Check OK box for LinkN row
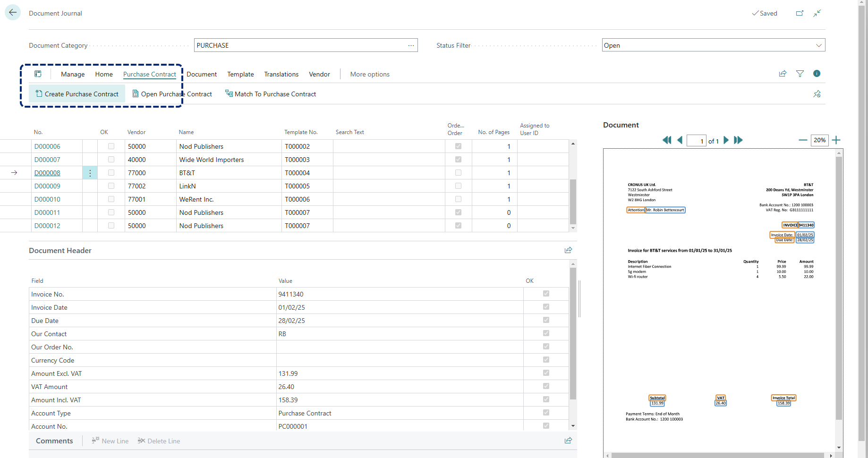This screenshot has width=868, height=458. [x=111, y=186]
